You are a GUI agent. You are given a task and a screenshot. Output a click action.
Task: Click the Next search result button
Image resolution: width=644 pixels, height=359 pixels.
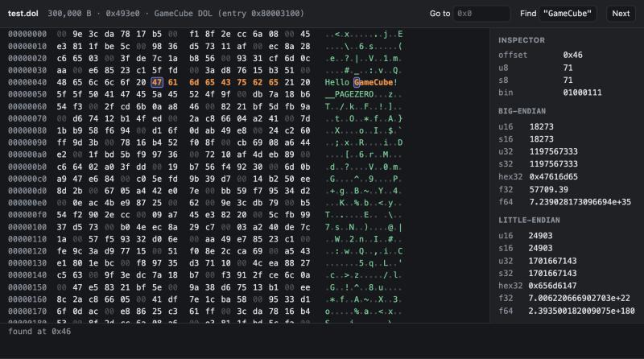[621, 14]
